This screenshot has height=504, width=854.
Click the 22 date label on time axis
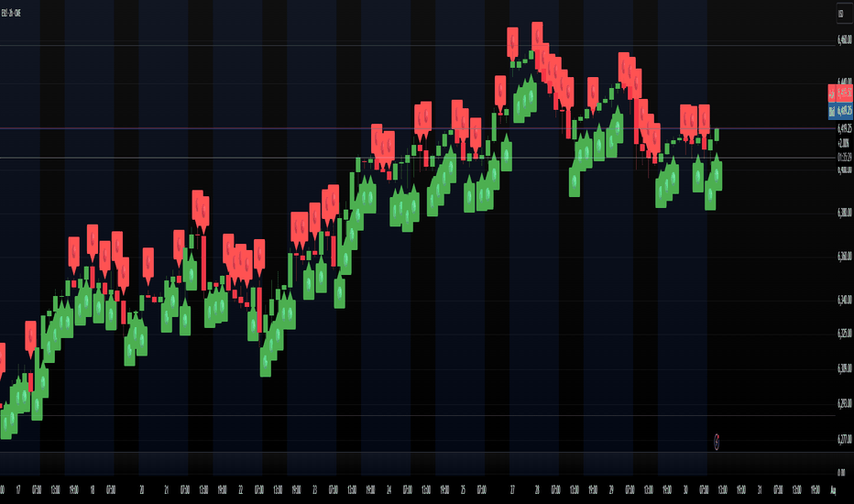[241, 490]
